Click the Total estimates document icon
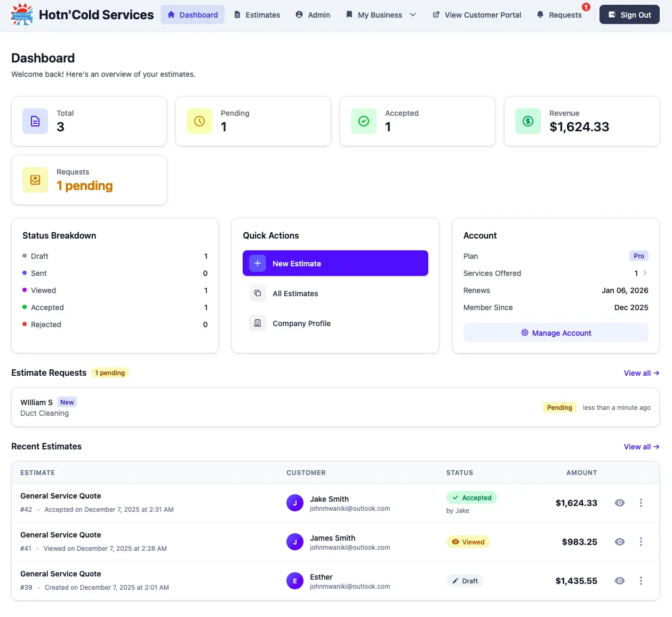672x617 pixels. pyautogui.click(x=35, y=121)
